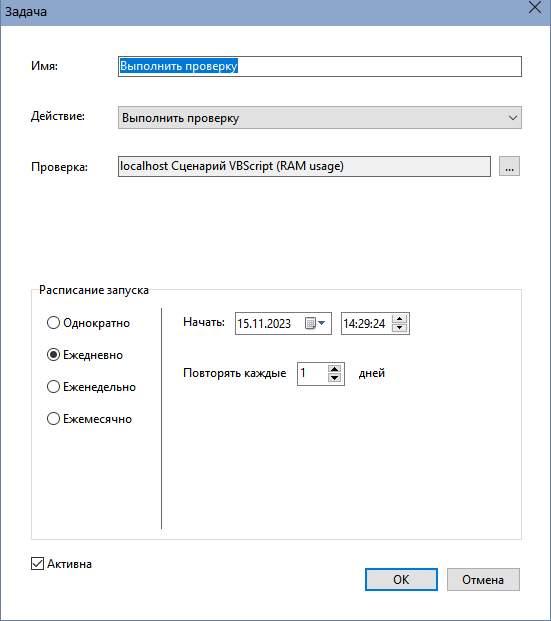Browse for check using ellipsis button
The height and width of the screenshot is (621, 551).
click(x=509, y=166)
